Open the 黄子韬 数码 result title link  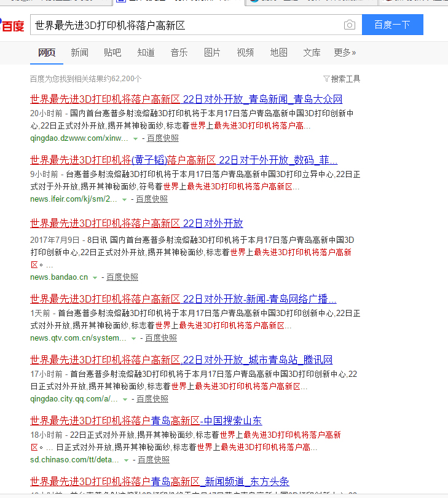pyautogui.click(x=184, y=160)
